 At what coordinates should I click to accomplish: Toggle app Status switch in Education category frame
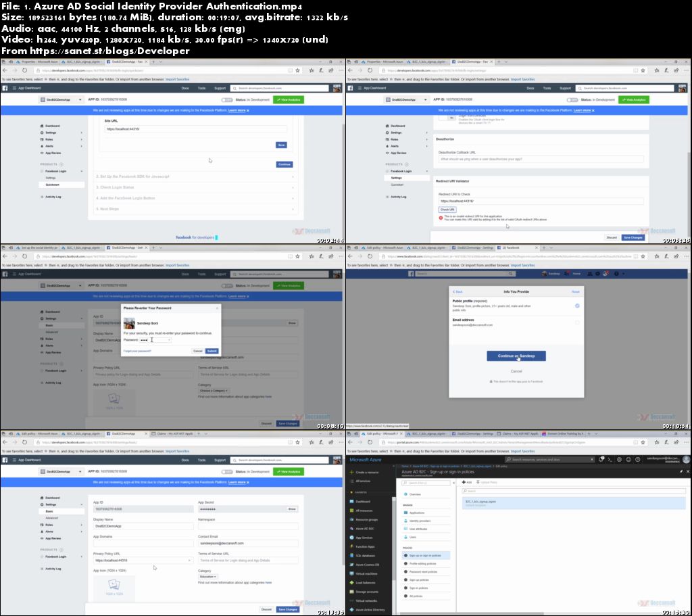(x=227, y=471)
